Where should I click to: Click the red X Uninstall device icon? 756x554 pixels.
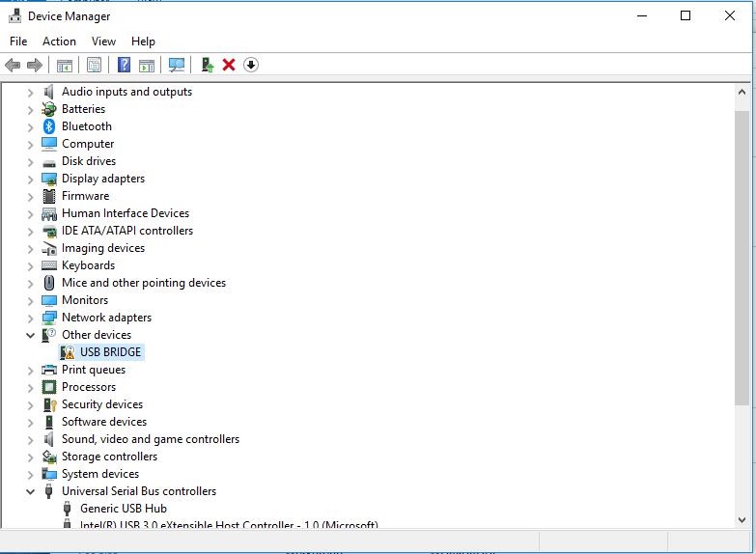[x=229, y=65]
